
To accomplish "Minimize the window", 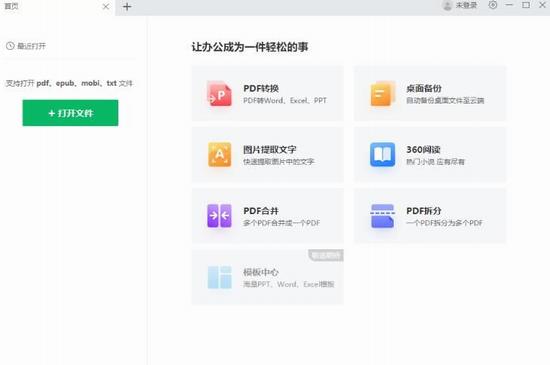I will coord(509,5).
